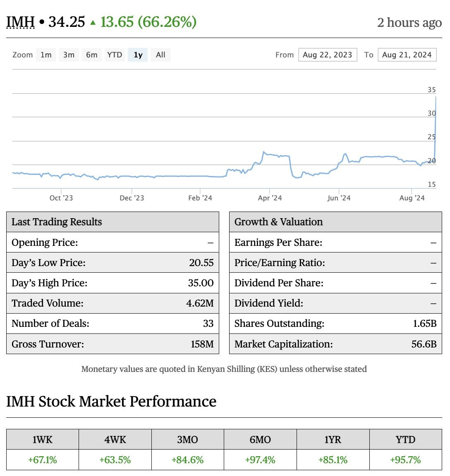Click the +85.1% performance value
The width and height of the screenshot is (450, 476).
(333, 460)
